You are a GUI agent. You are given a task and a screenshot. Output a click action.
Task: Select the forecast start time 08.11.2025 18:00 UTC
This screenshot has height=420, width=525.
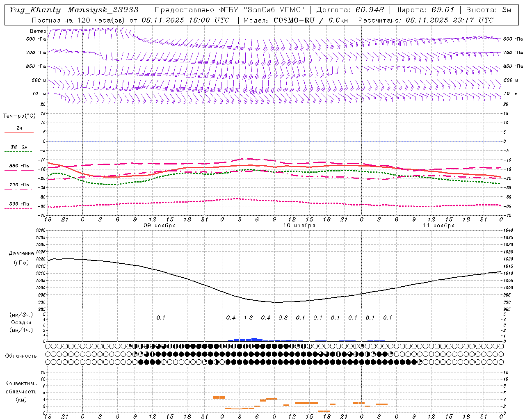[x=185, y=20]
